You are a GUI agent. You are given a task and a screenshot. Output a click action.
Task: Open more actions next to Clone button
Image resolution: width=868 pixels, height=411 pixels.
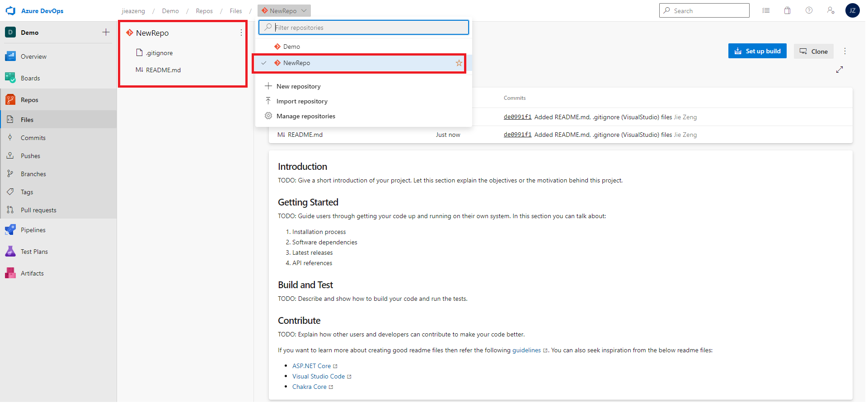[x=845, y=51]
